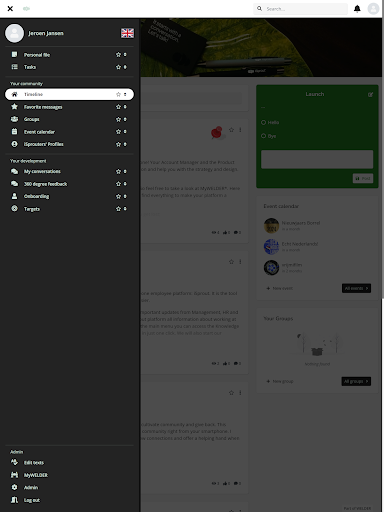384x512 pixels.
Task: Click the Onboarding person icon
Action: tap(14, 196)
